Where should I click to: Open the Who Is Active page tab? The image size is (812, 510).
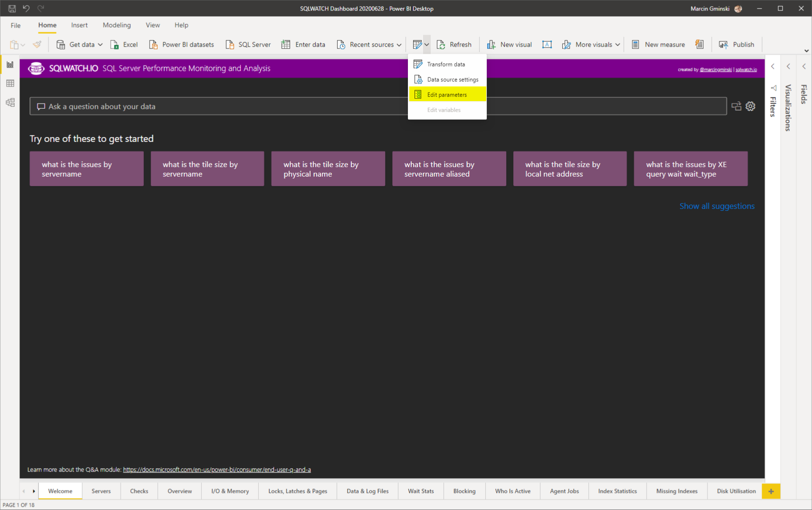click(513, 491)
